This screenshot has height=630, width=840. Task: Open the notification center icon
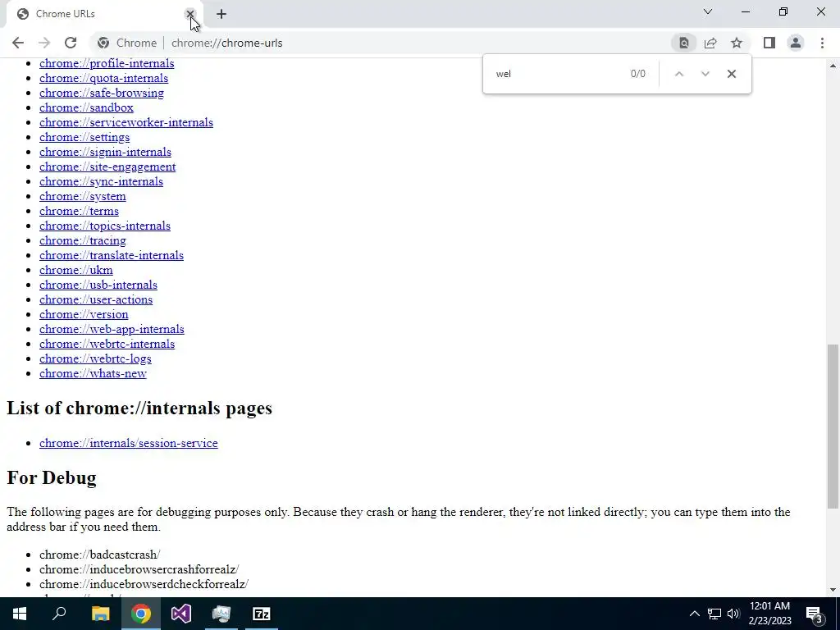click(815, 614)
